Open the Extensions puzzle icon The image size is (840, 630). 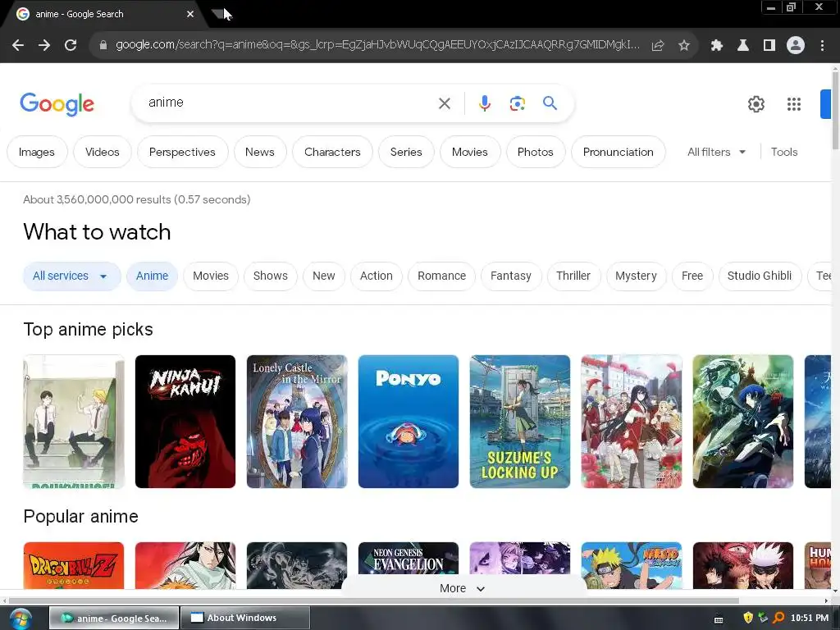[x=716, y=46]
